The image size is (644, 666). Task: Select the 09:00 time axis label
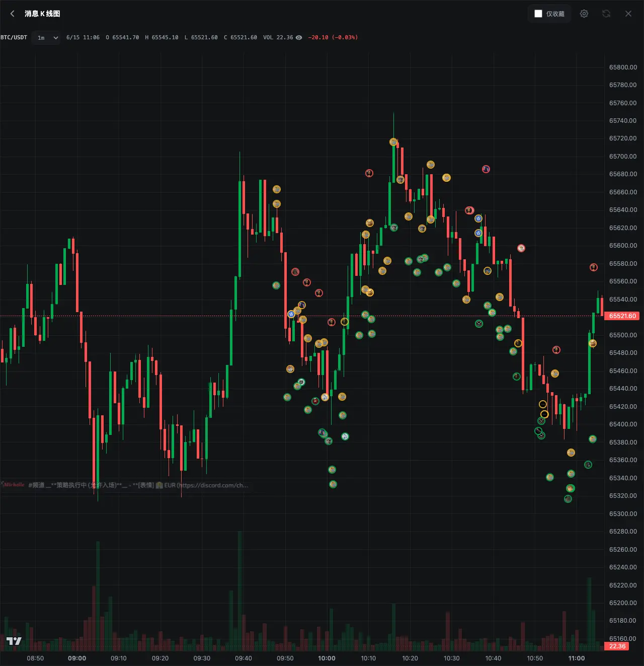tap(77, 658)
